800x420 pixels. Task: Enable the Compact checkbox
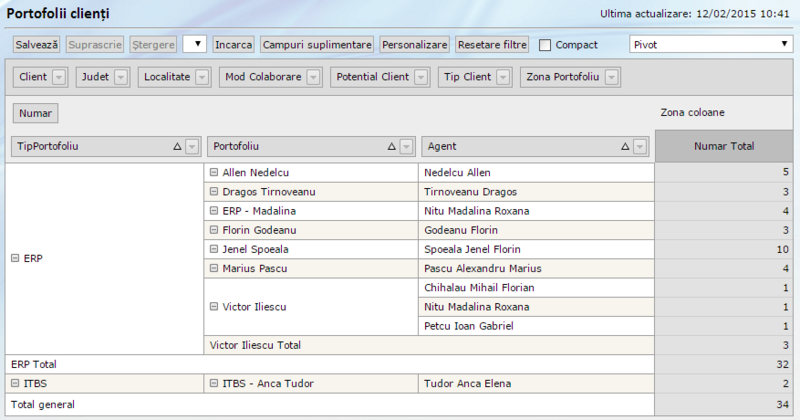point(545,45)
